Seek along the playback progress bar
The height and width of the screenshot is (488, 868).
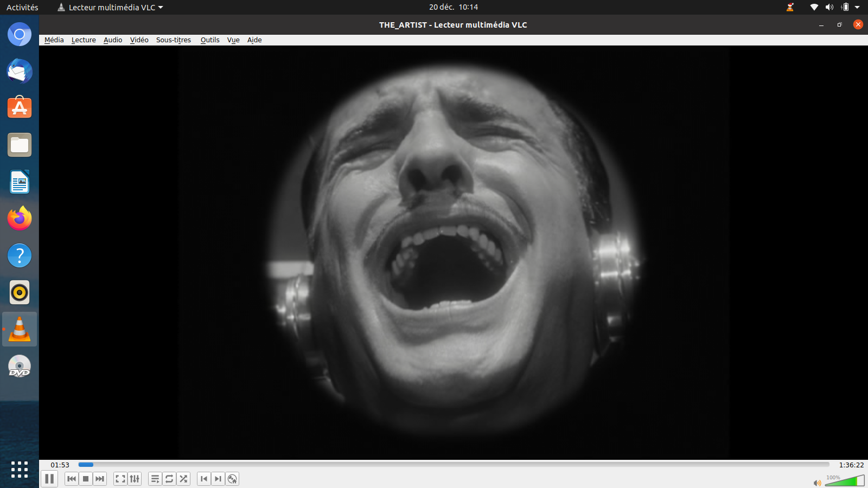click(x=454, y=465)
